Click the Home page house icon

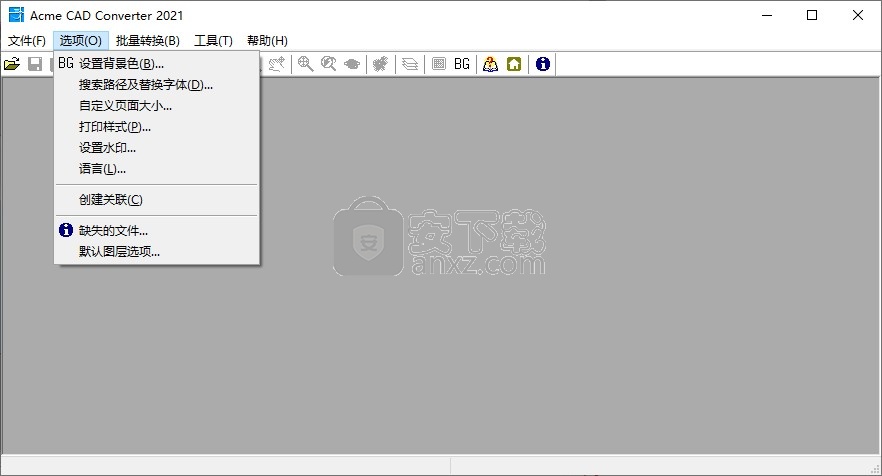(514, 64)
